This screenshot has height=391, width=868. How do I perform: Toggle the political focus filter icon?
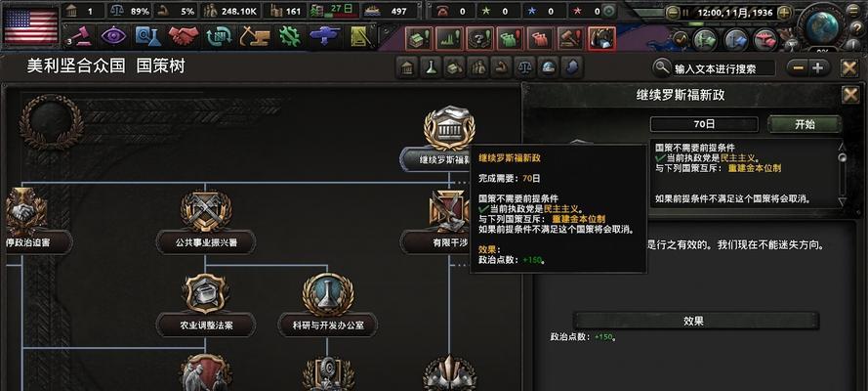click(407, 68)
